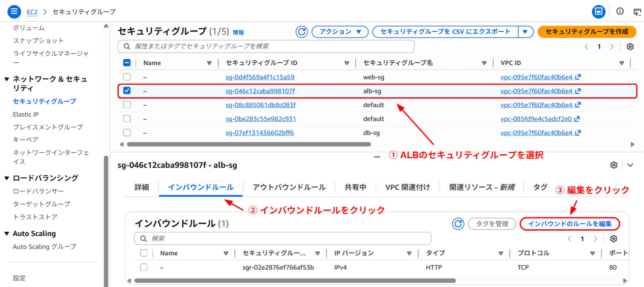Go to previous page of security groups

[586, 47]
